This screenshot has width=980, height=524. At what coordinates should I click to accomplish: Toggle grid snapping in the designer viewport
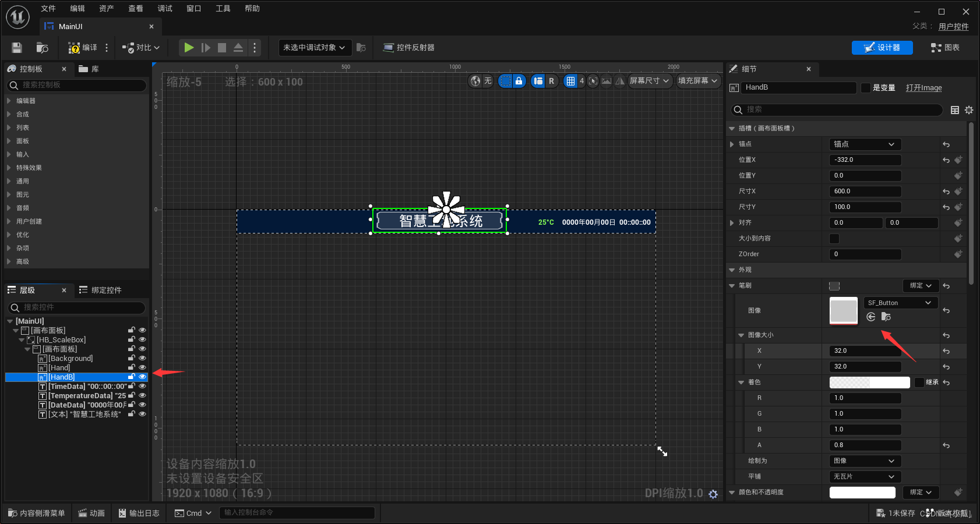571,81
